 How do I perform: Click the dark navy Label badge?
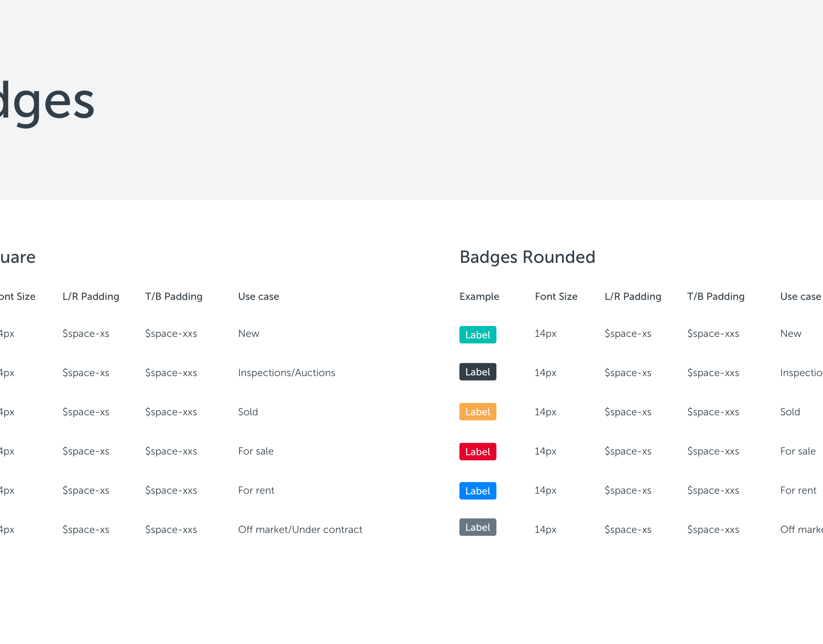tap(478, 372)
